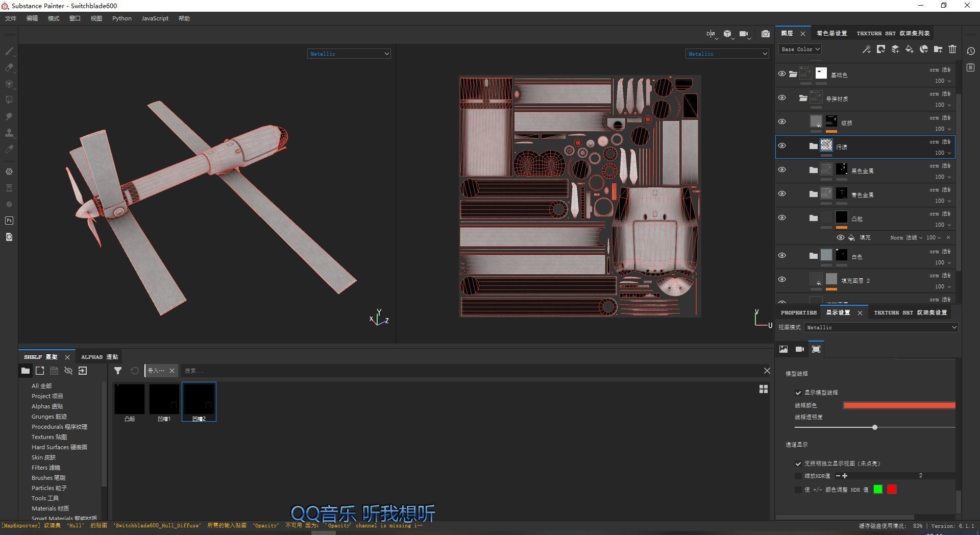Image resolution: width=980 pixels, height=535 pixels.
Task: Hide the 黑色金属 layer
Action: (782, 170)
